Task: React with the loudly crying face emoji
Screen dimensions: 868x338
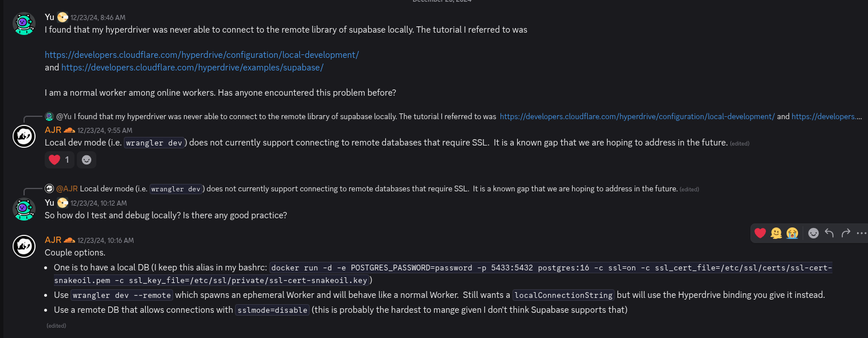Action: point(792,233)
